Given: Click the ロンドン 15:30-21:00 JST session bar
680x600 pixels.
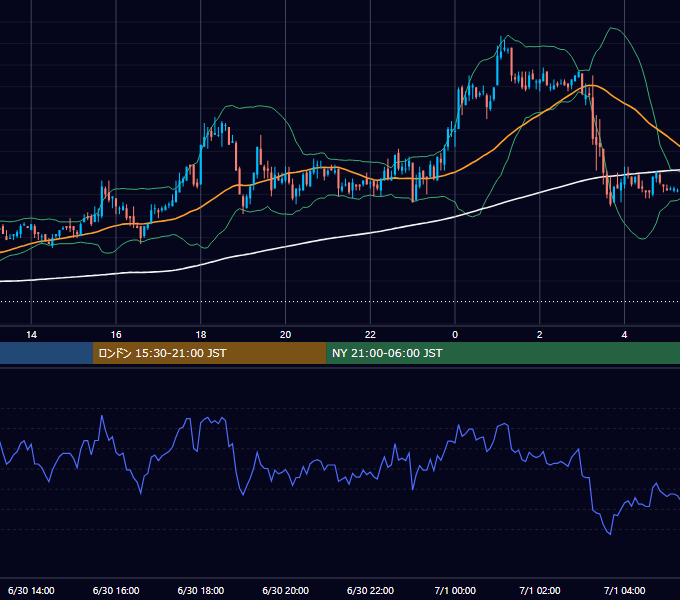Looking at the screenshot, I should click(x=209, y=353).
